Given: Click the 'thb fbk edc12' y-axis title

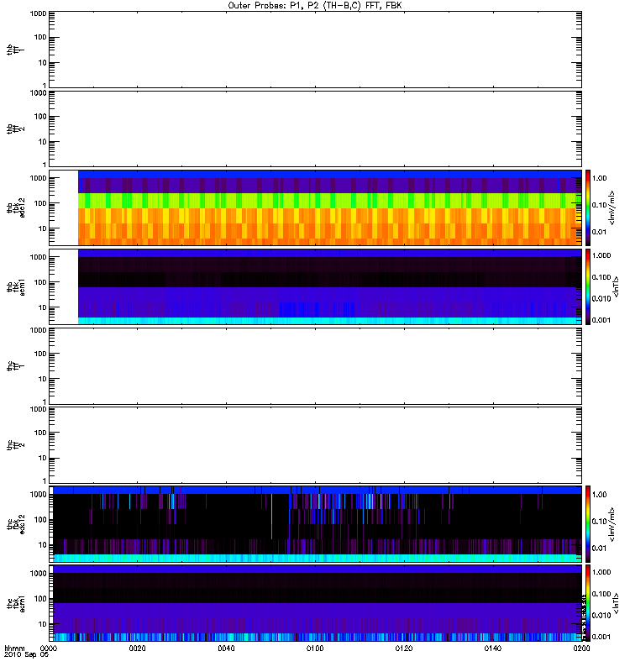Looking at the screenshot, I should tap(16, 207).
